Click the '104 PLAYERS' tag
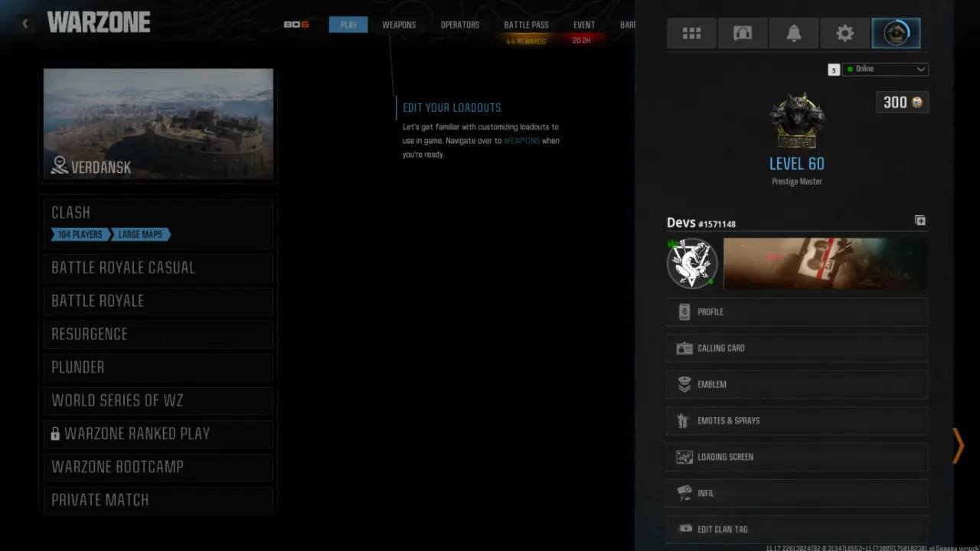This screenshot has width=980, height=551. pos(80,235)
